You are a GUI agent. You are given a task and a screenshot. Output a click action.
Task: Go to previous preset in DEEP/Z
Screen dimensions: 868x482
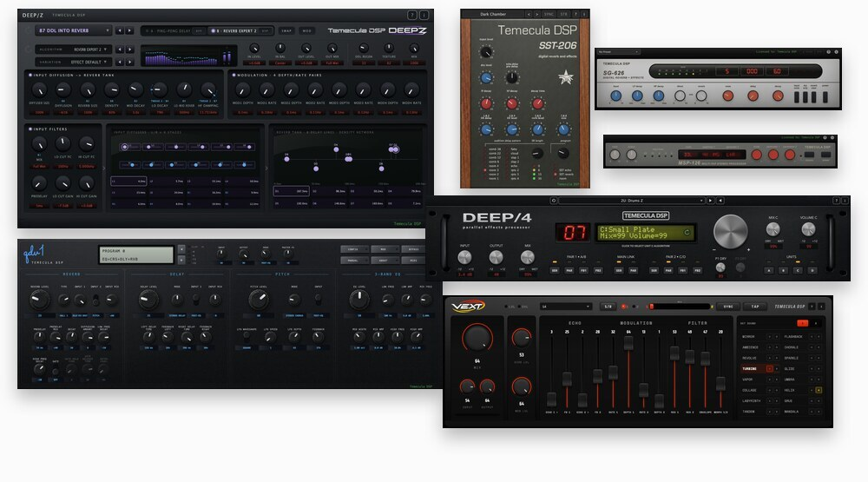tap(120, 31)
